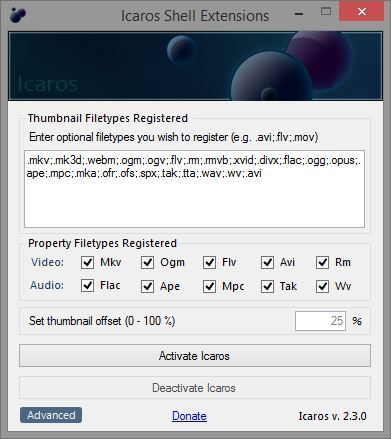Uncheck the Tak audio checkbox
The height and width of the screenshot is (439, 391).
[x=267, y=286]
